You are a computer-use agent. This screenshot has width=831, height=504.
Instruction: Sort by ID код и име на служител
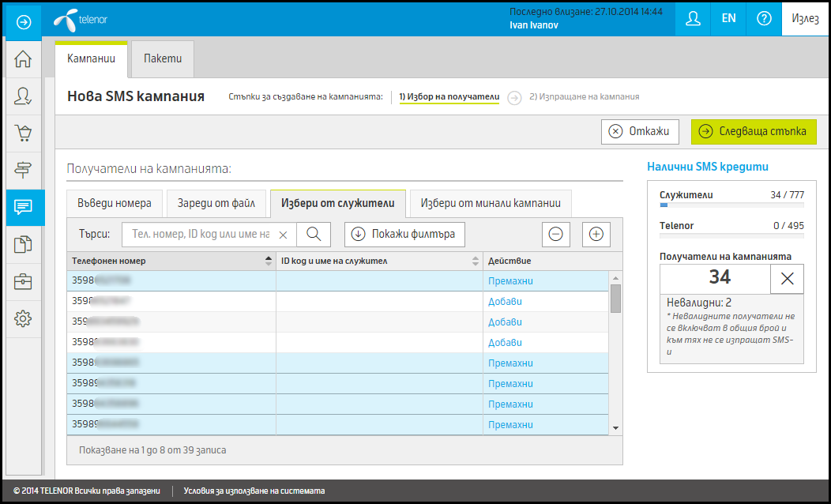(x=379, y=261)
